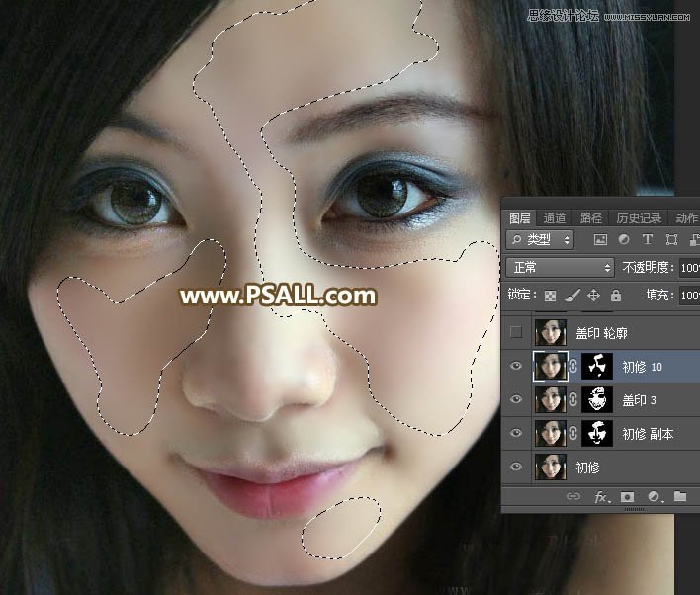
Task: Switch to the 路径 tab
Action: coord(590,218)
